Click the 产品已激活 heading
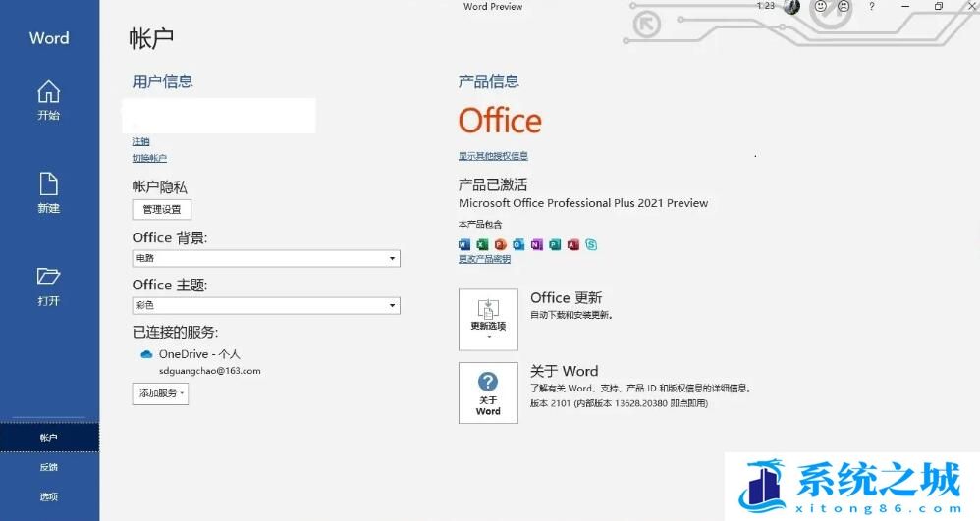 493,184
